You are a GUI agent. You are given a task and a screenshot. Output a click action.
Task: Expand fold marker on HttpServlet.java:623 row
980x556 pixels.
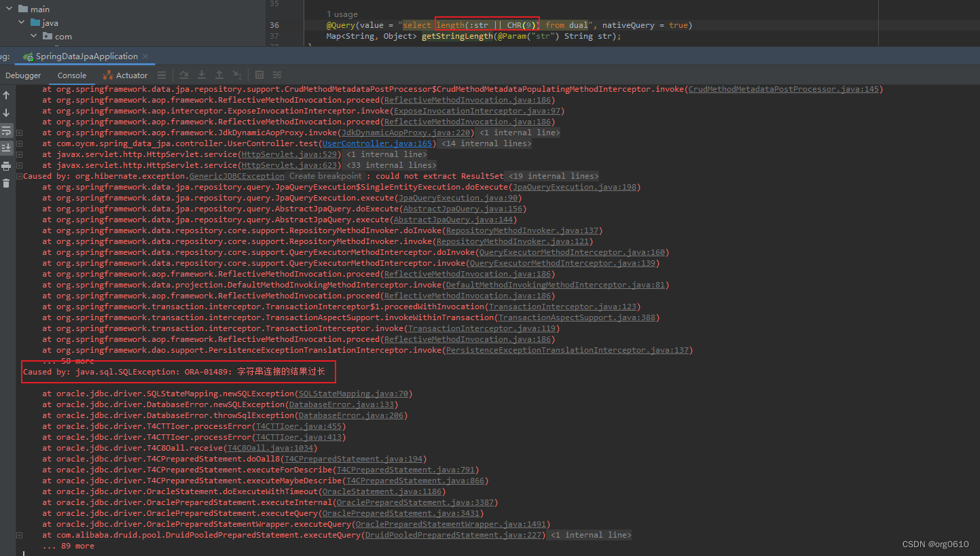pyautogui.click(x=20, y=165)
